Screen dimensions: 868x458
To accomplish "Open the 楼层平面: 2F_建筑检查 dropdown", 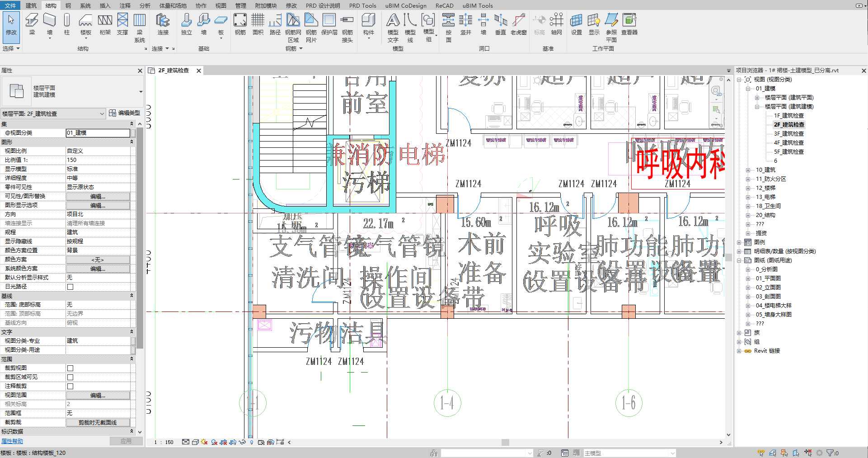I will 102,114.
